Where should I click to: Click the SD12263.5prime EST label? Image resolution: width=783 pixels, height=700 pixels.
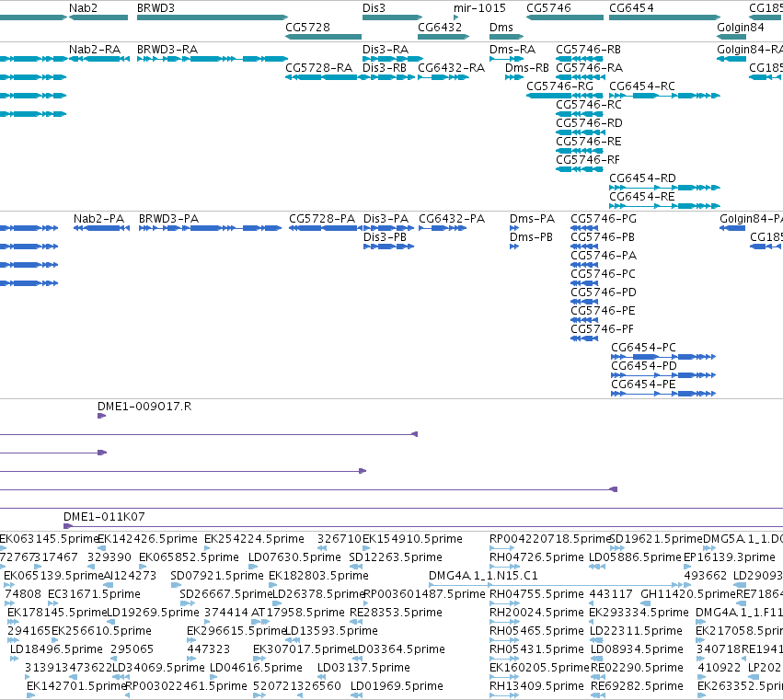coord(396,557)
